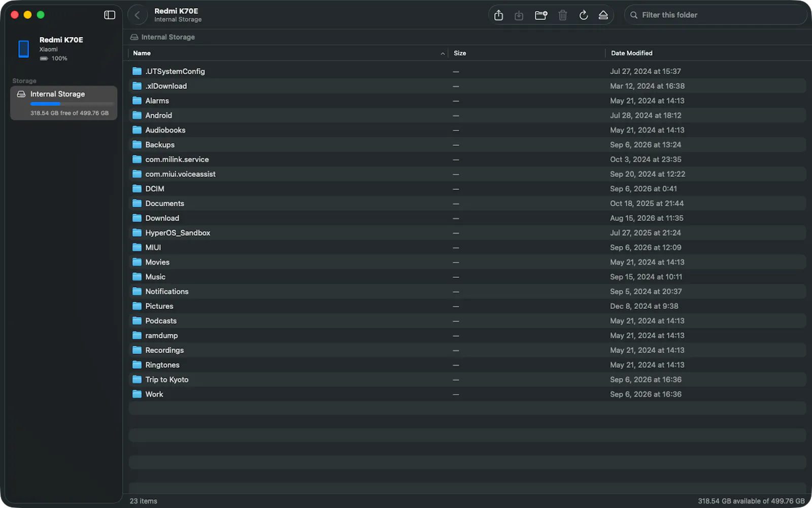The height and width of the screenshot is (508, 812).
Task: Click date Sep 15, 2024 at 10:11
Action: 646,277
